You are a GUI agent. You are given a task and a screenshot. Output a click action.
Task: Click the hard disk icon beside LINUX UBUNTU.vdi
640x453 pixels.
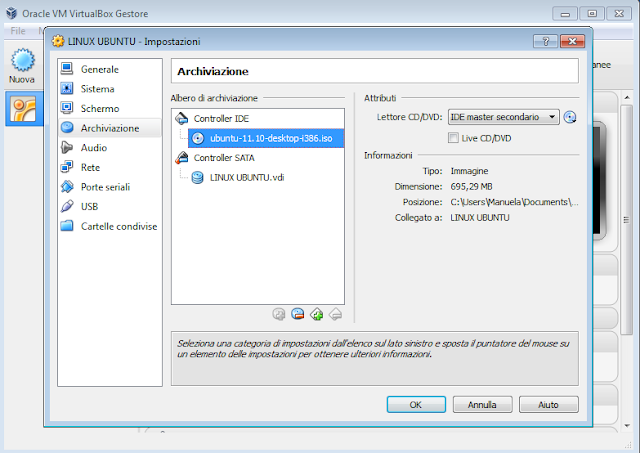click(x=198, y=178)
